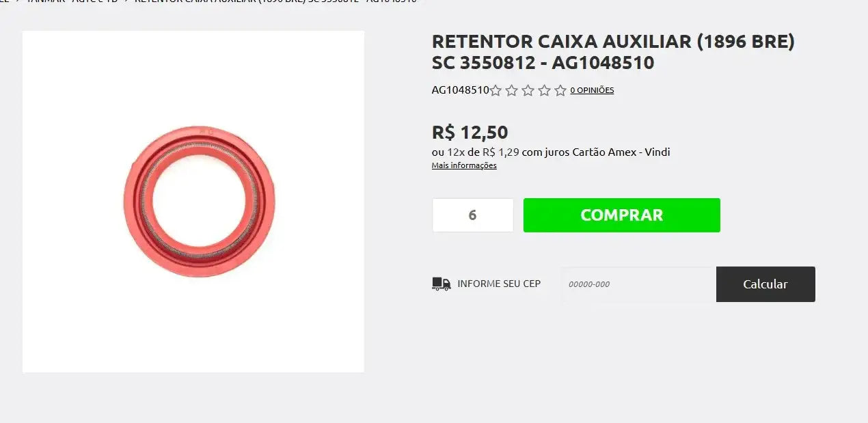Image resolution: width=868 pixels, height=423 pixels.
Task: Click the 12x installment info text
Action: coord(551,152)
